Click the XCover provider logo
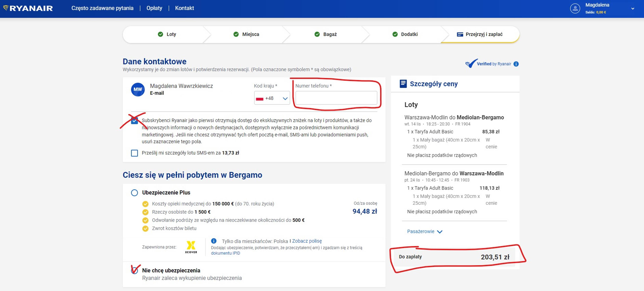 [191, 247]
